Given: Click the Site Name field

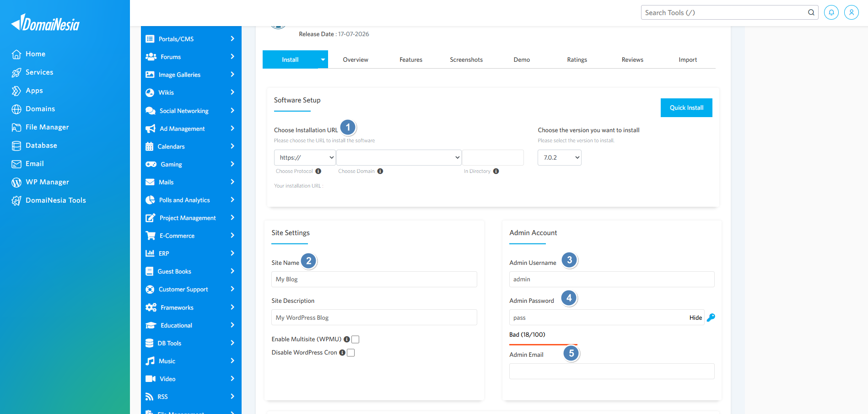Looking at the screenshot, I should click(x=374, y=279).
